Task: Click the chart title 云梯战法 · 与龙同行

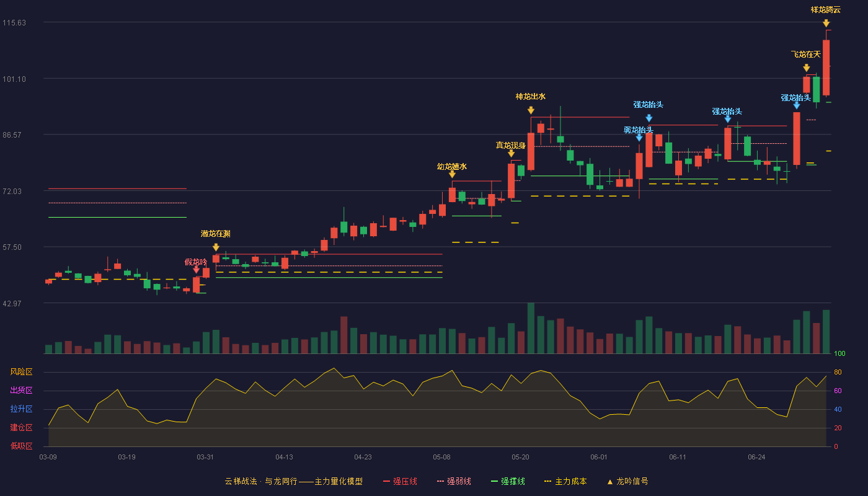Action: 260,481
